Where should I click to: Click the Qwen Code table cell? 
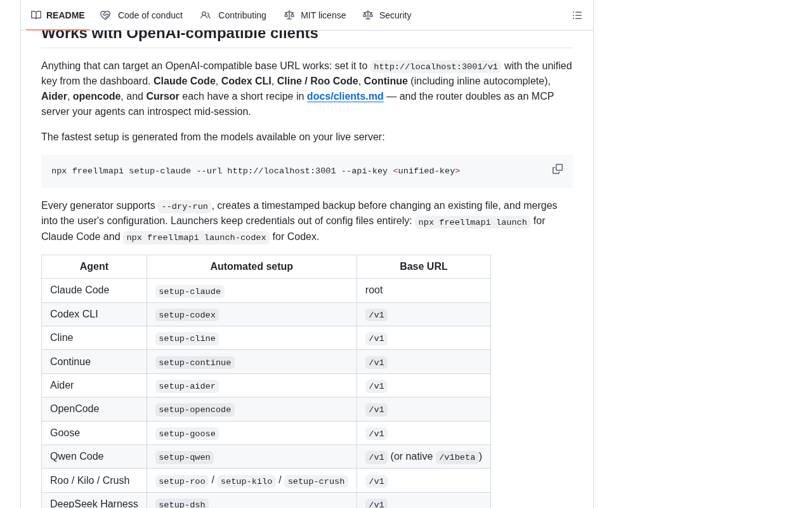coord(94,457)
